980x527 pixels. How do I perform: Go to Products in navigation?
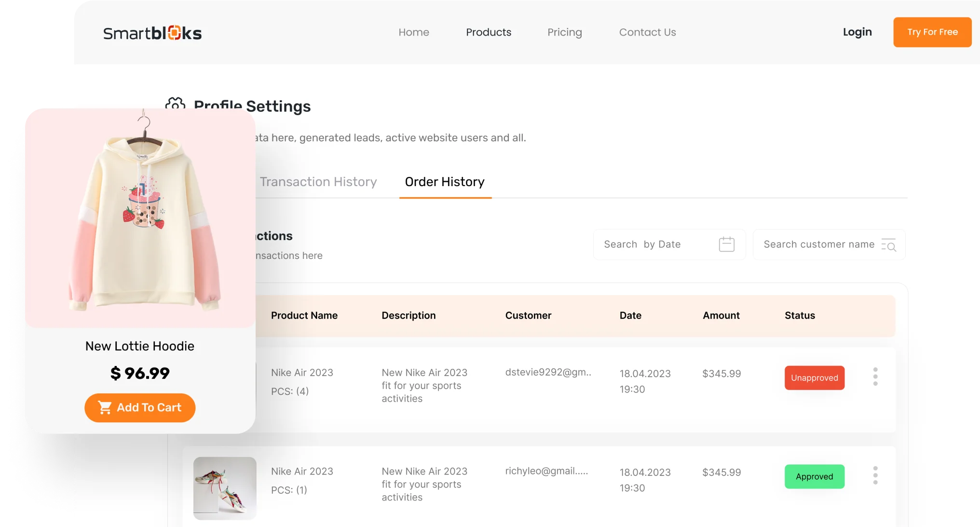[x=489, y=32]
